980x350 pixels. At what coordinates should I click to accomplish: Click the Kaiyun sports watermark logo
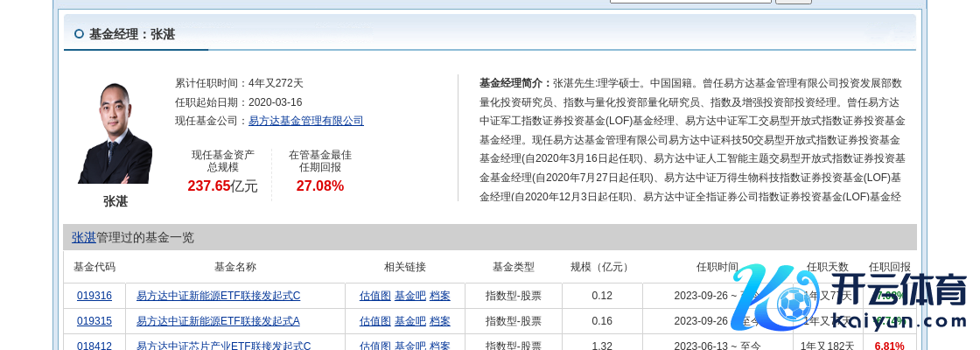847,297
